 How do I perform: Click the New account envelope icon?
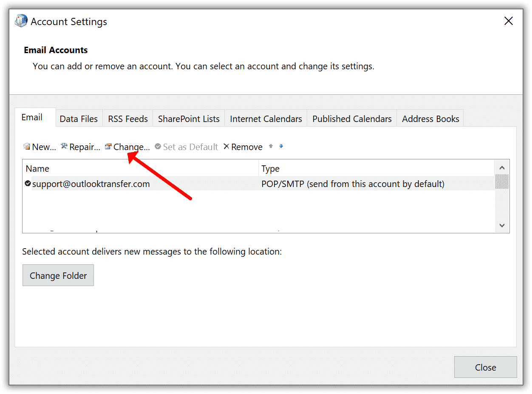point(27,147)
